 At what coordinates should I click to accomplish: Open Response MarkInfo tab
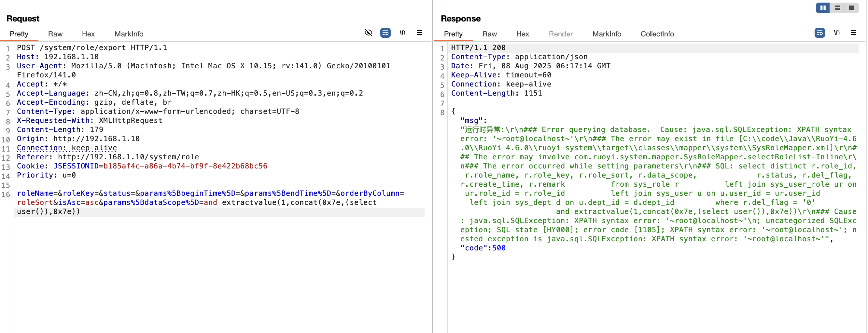(607, 34)
